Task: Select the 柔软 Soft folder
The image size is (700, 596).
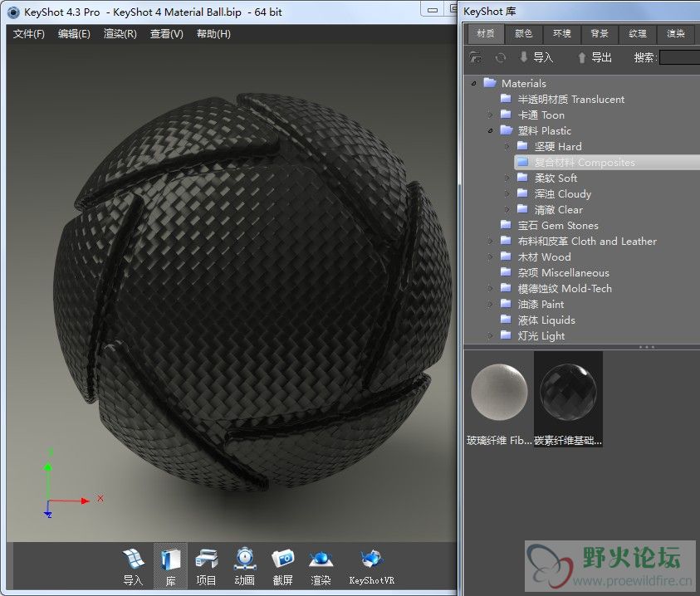Action: (547, 178)
